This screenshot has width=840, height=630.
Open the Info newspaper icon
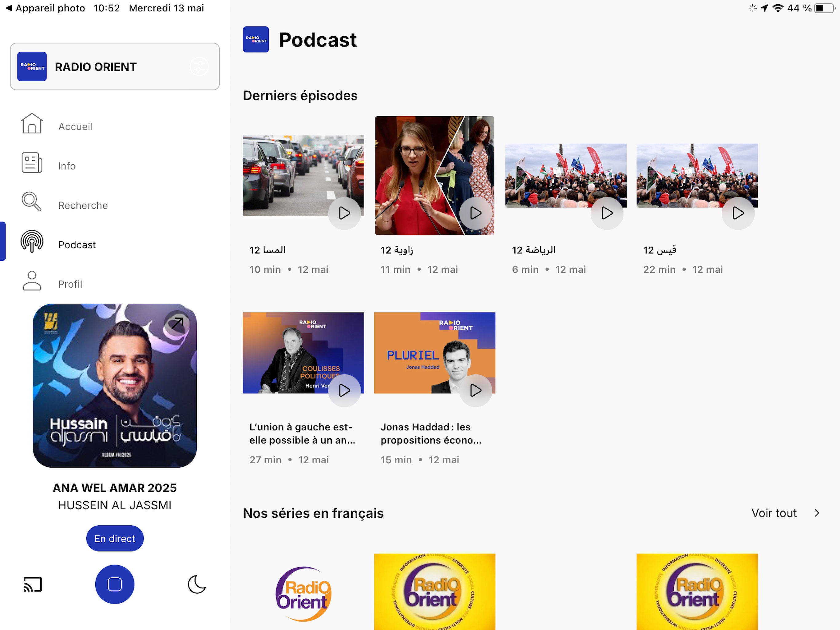pyautogui.click(x=32, y=163)
